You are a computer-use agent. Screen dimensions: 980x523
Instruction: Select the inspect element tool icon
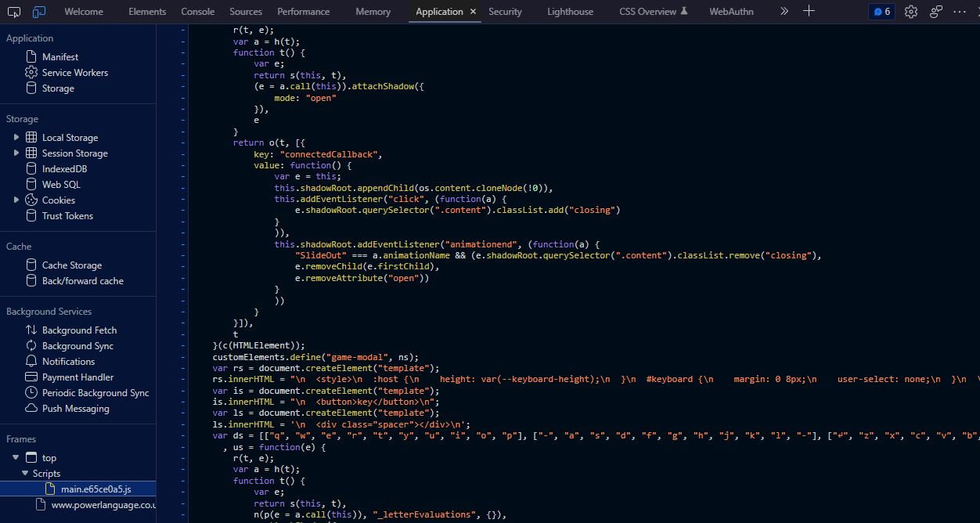point(14,12)
